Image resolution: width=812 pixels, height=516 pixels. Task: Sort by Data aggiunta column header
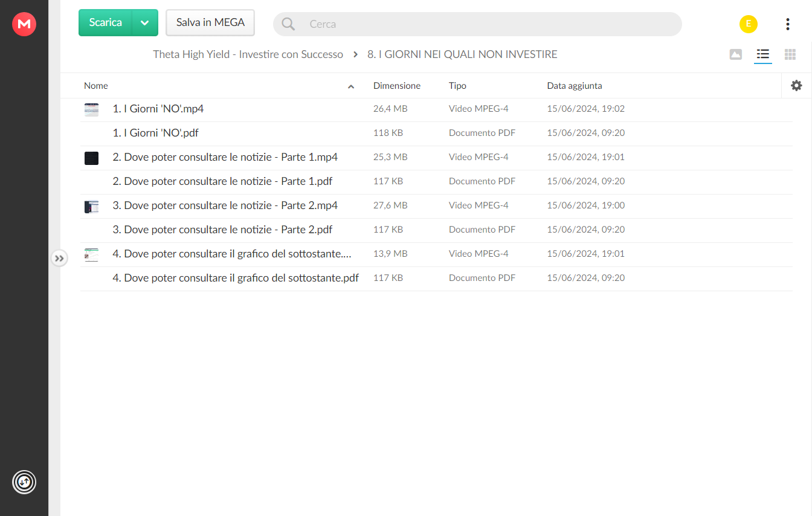click(x=575, y=86)
